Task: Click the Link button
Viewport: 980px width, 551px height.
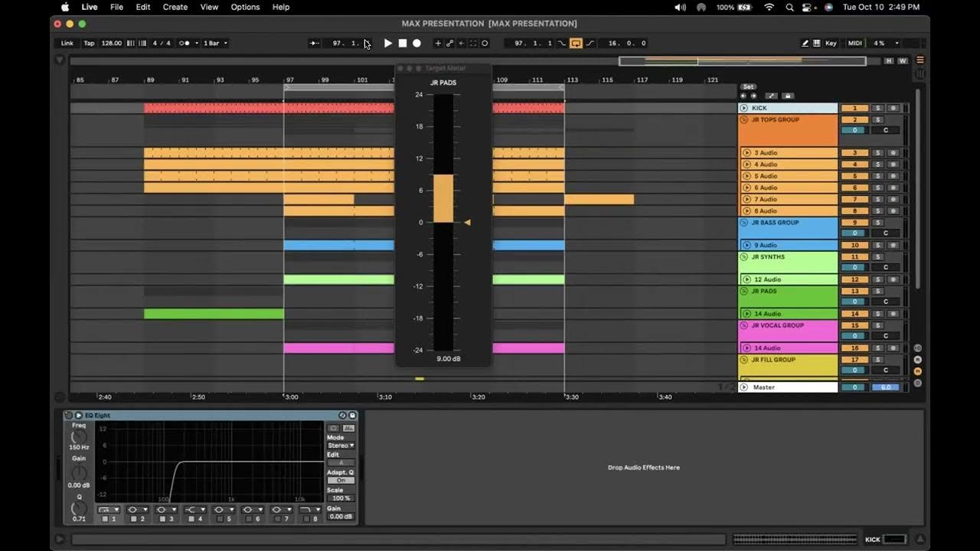Action: pyautogui.click(x=67, y=43)
